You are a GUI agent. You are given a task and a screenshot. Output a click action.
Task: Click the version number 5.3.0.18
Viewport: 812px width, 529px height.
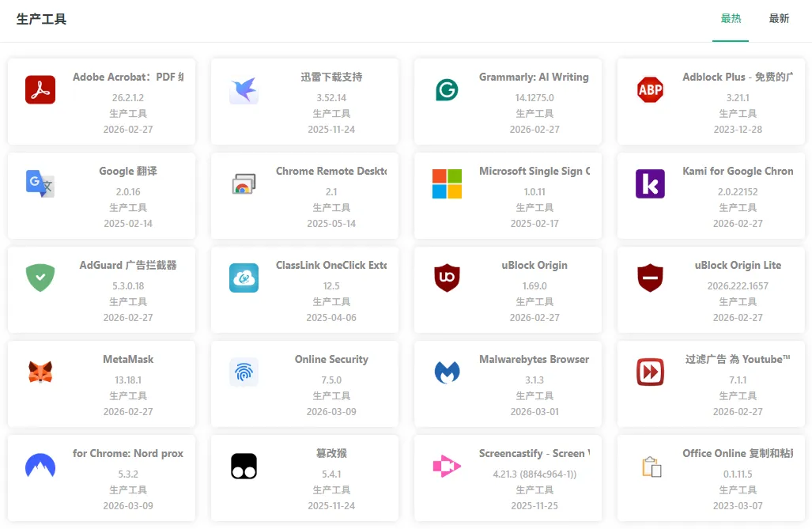point(128,285)
